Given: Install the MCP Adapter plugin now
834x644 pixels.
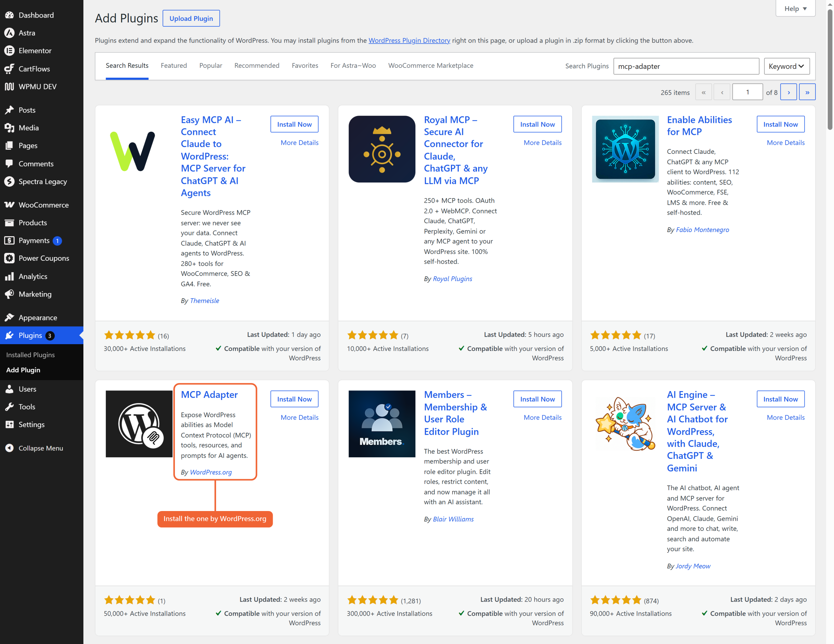Looking at the screenshot, I should [294, 399].
